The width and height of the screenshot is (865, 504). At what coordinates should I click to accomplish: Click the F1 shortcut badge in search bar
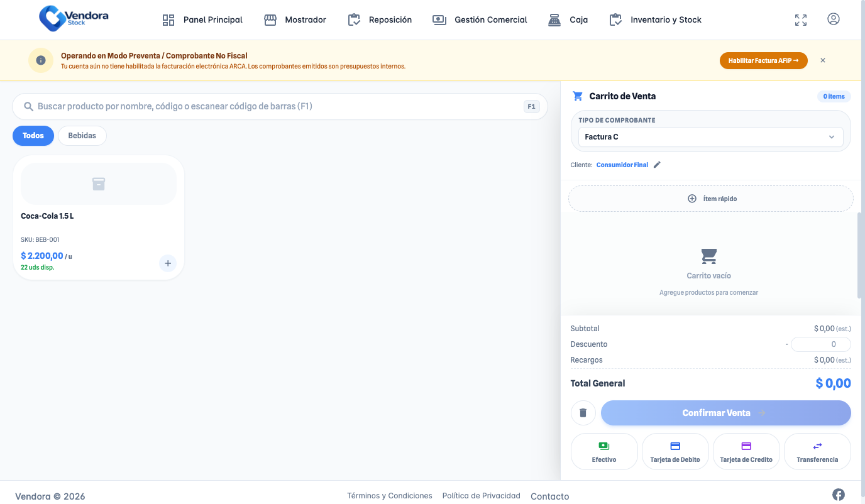[x=531, y=107]
